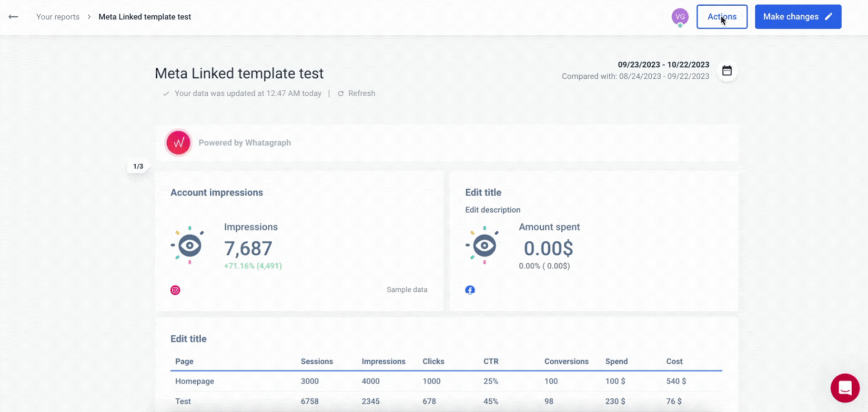
Task: Click the 230 $ spend cell
Action: point(616,402)
